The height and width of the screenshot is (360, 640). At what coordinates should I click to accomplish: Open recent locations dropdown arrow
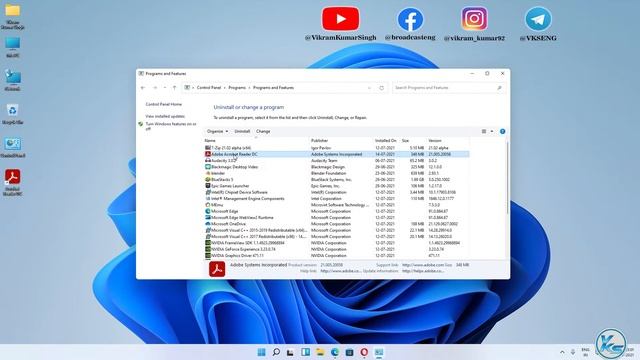tap(164, 88)
